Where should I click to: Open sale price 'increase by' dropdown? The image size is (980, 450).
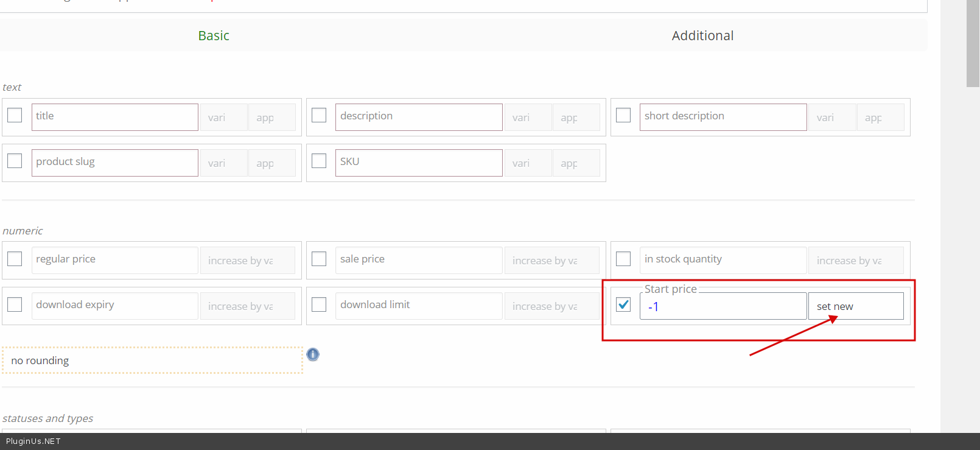551,261
